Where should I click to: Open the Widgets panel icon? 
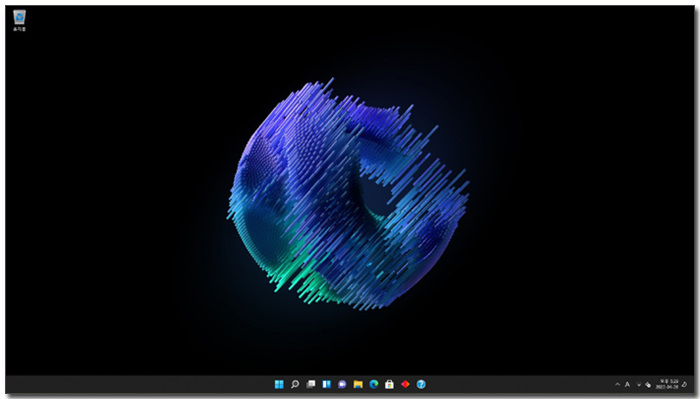(326, 384)
